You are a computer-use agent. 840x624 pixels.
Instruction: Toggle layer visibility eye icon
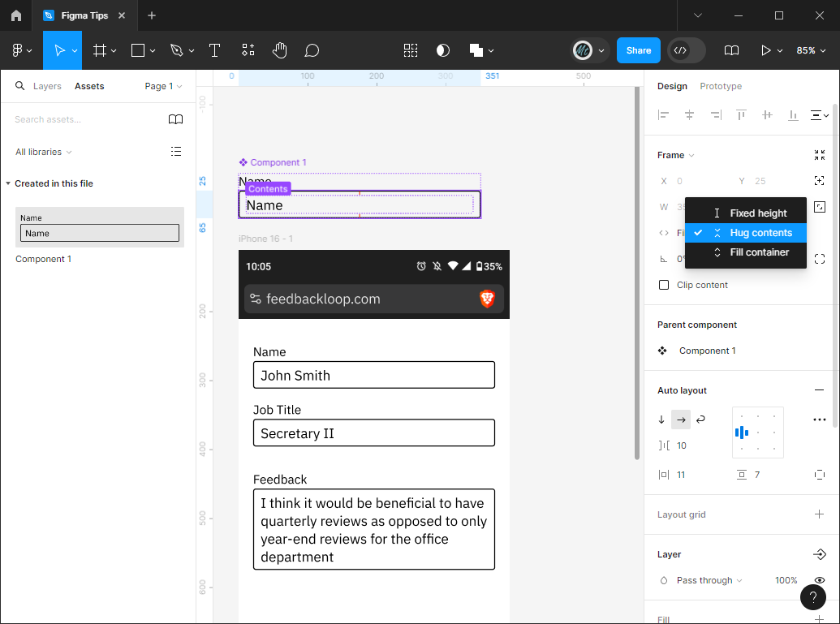click(820, 580)
